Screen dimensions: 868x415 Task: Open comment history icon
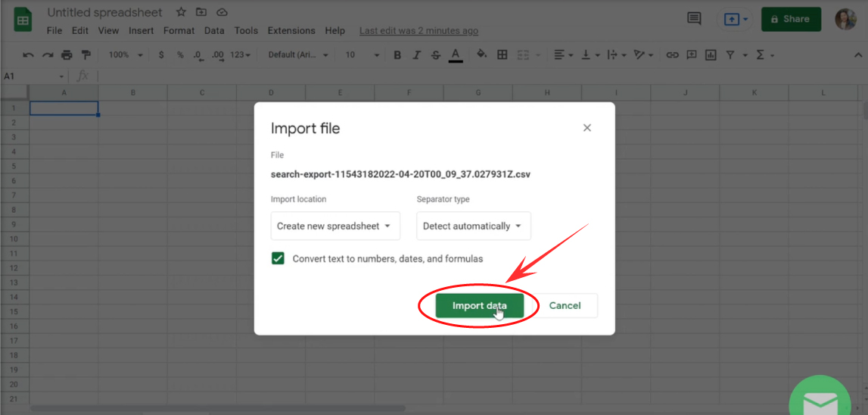pos(694,19)
